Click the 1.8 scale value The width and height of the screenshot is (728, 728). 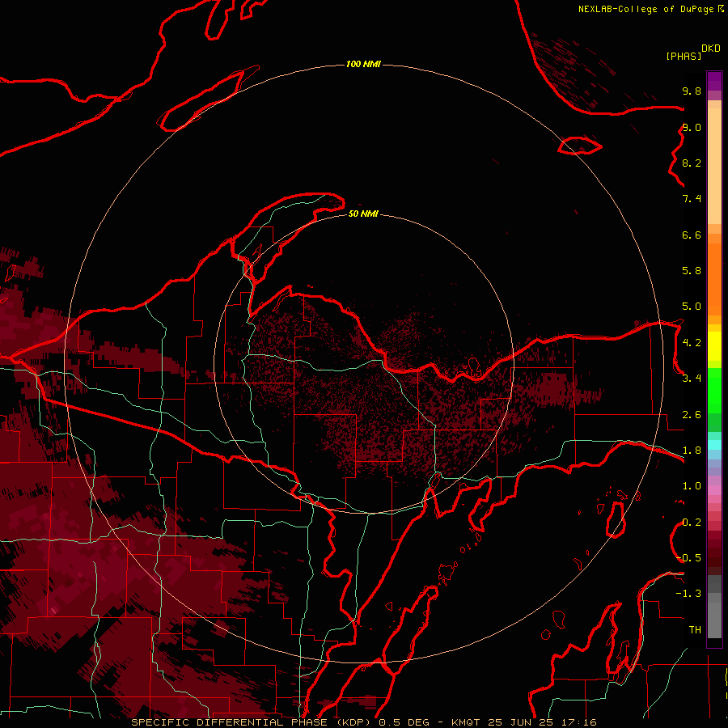point(692,451)
